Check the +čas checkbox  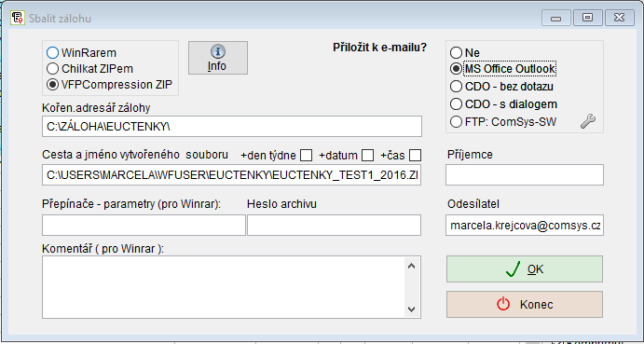coord(416,156)
